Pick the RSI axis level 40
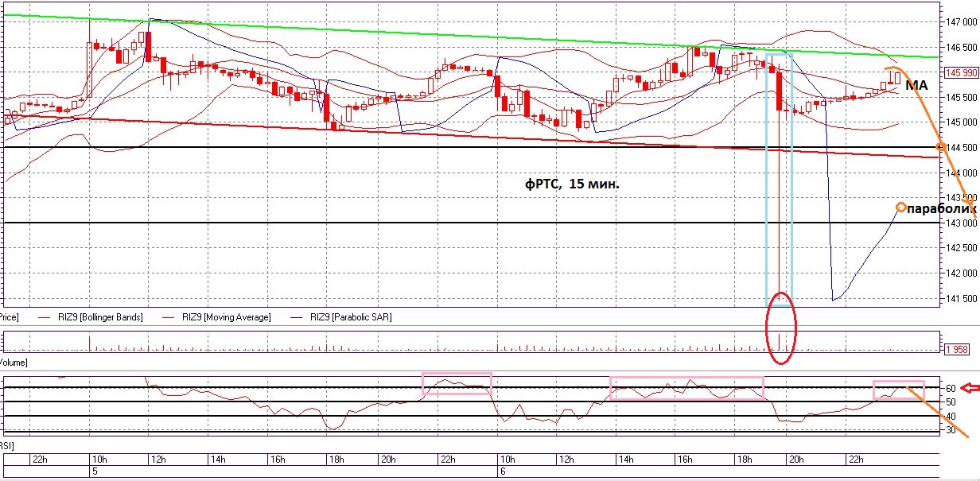The image size is (980, 481). click(x=950, y=416)
